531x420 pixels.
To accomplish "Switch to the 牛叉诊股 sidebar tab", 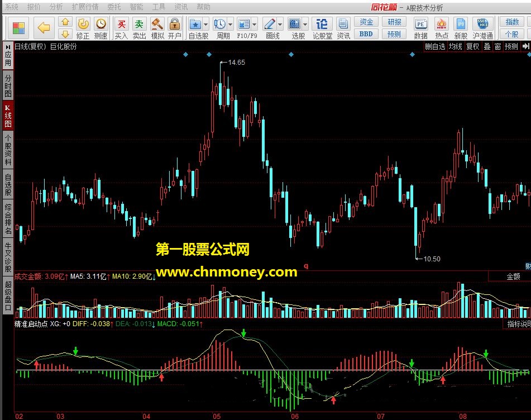I will [8, 257].
